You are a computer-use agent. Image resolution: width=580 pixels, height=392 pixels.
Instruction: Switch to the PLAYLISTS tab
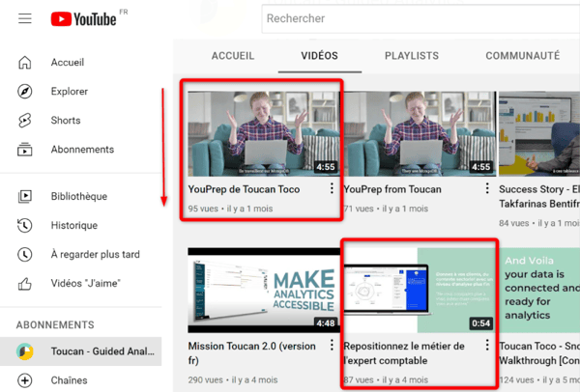tap(411, 56)
